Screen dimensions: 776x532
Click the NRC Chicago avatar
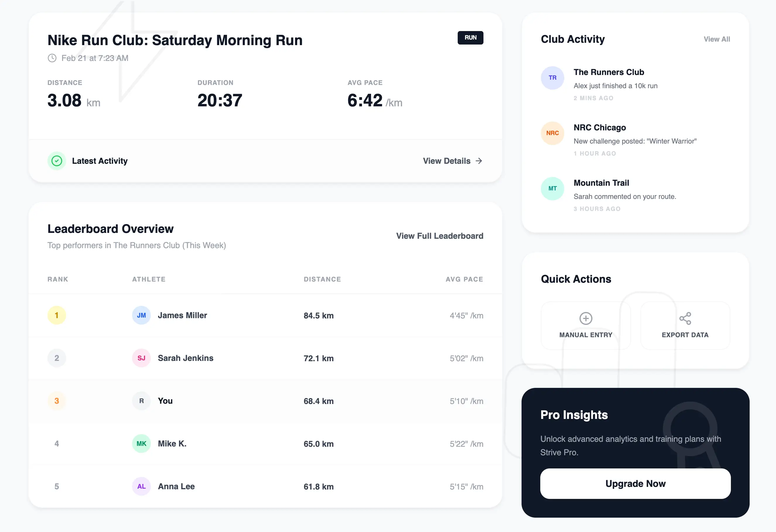click(x=552, y=133)
